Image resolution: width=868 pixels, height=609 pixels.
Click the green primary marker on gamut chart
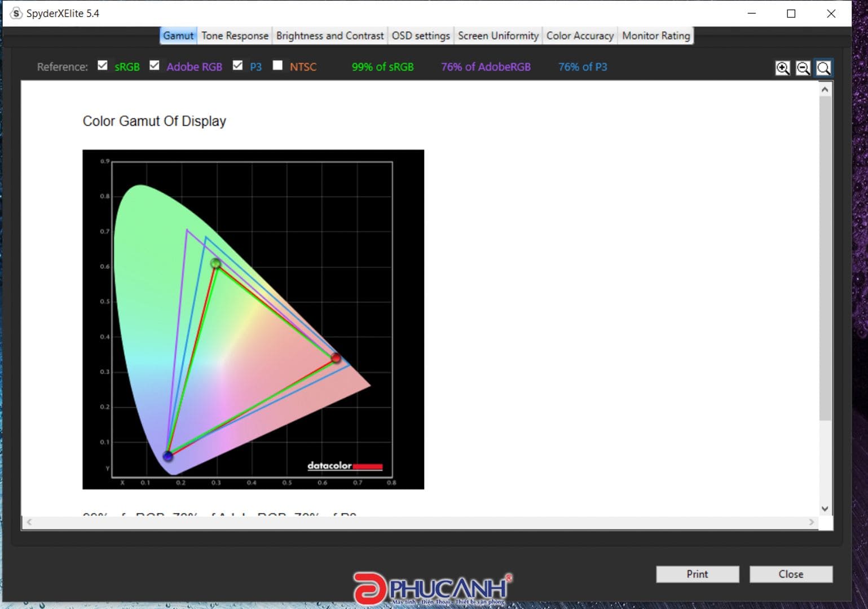pos(215,263)
